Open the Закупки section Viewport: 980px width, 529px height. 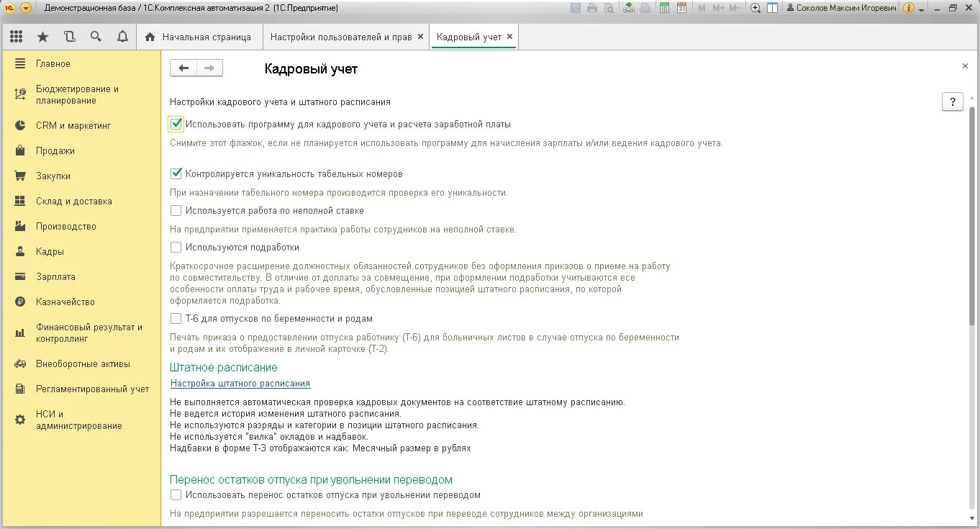coord(81,176)
